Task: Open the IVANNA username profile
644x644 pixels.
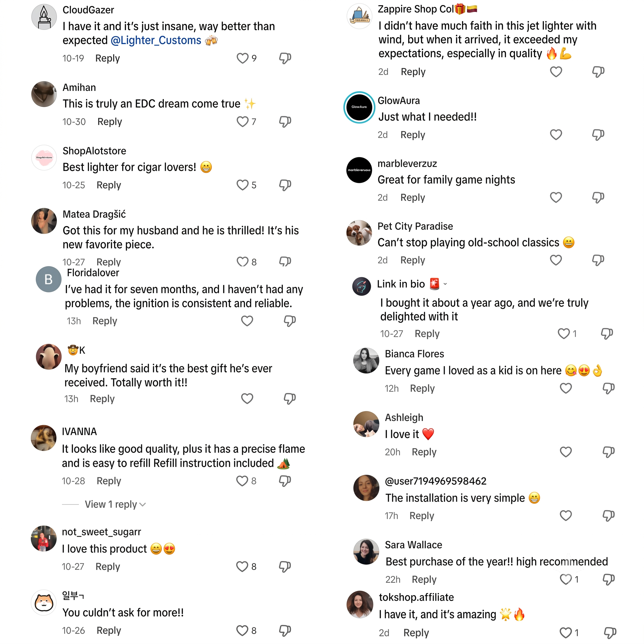Action: [x=79, y=432]
